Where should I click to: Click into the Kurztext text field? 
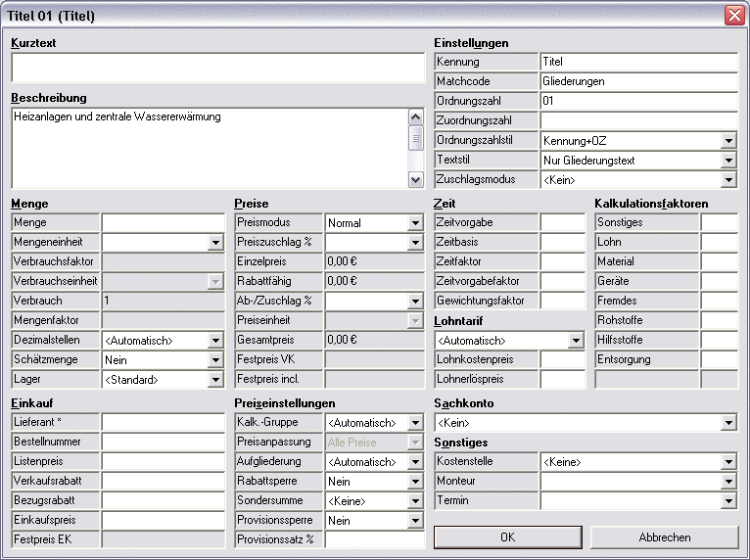click(x=218, y=68)
